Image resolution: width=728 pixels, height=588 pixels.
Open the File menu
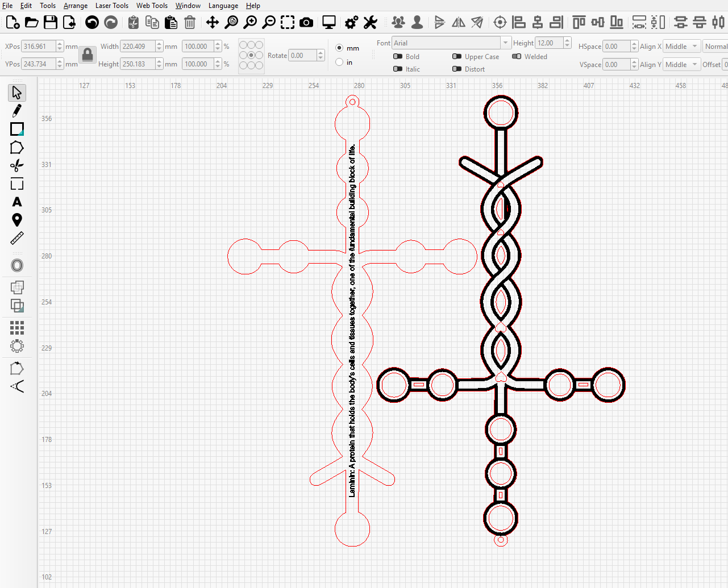(7, 6)
